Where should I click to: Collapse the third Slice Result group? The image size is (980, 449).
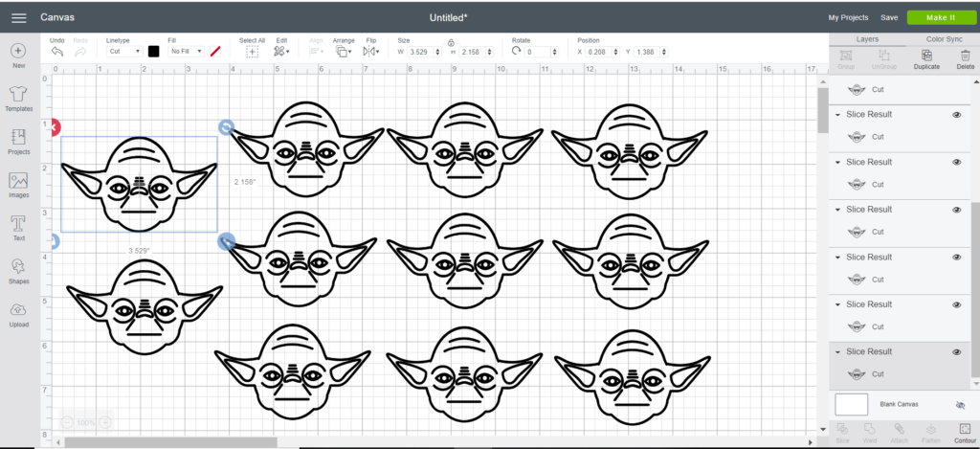tap(838, 210)
